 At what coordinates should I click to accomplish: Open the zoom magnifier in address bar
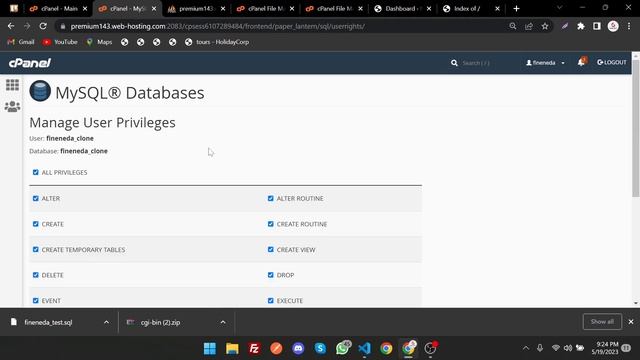(513, 26)
